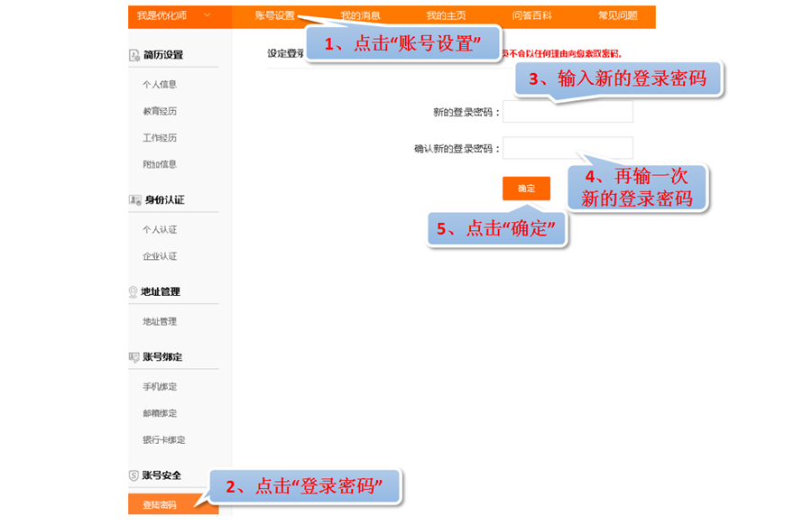Screen dimensions: 812x526
Task: Click the location pin icon beside 地址管理 heading
Action: (x=134, y=292)
